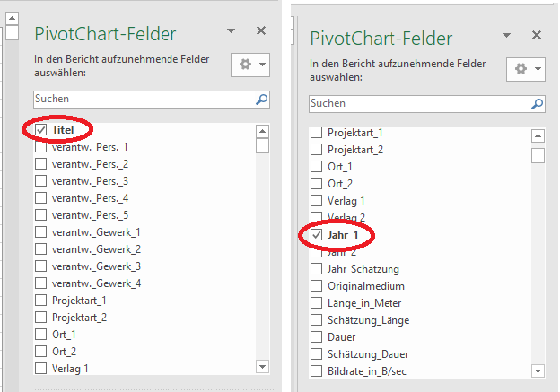Click the right field list scrollbar thumb
The height and width of the screenshot is (392, 560).
(538, 156)
